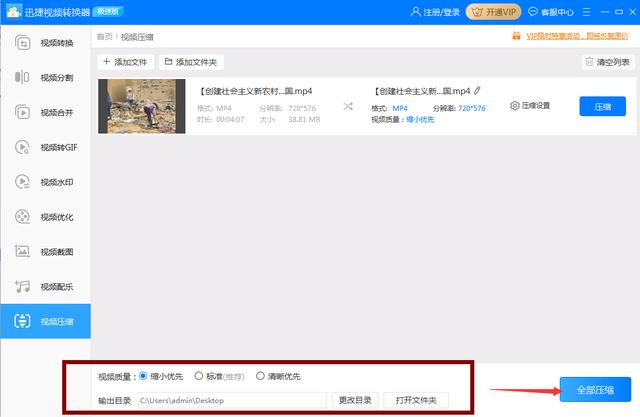Click the 添加文件 button

(125, 62)
